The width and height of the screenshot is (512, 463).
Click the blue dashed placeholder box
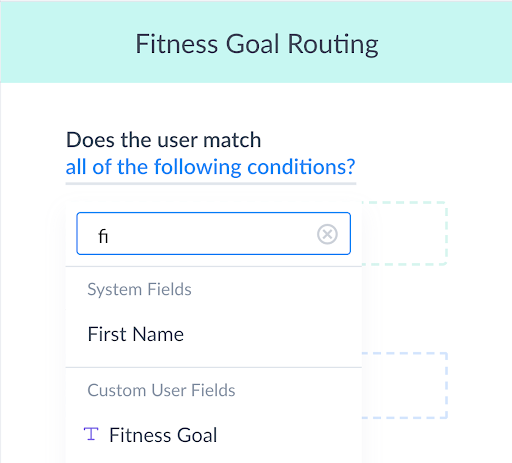[x=404, y=385]
